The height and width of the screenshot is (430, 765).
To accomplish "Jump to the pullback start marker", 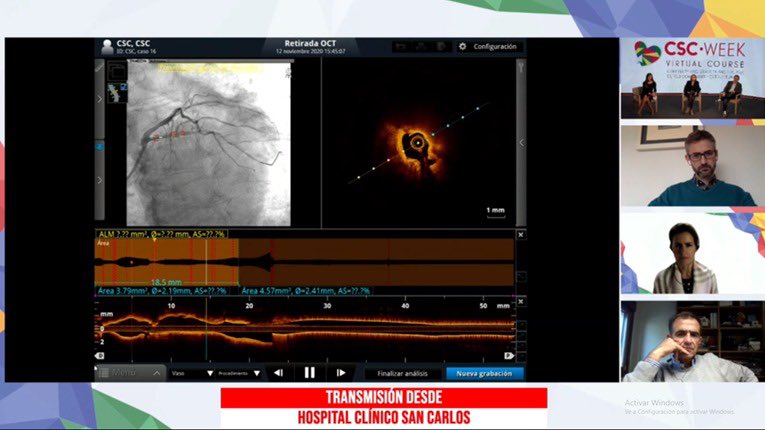I will pos(100,356).
